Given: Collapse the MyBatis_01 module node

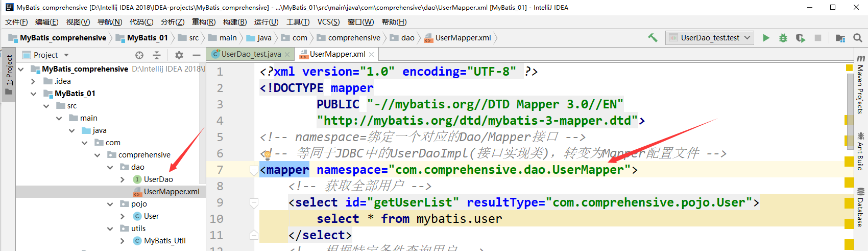Looking at the screenshot, I should pyautogui.click(x=33, y=94).
